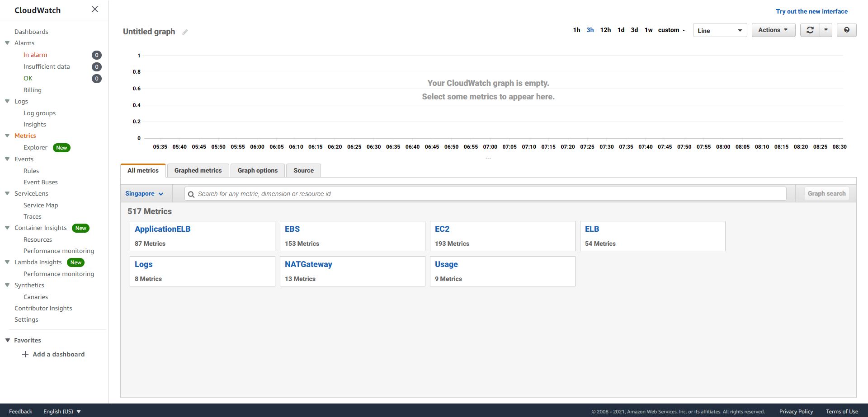The width and height of the screenshot is (868, 417).
Task: Open the Logs metrics namespace card
Action: click(x=203, y=271)
